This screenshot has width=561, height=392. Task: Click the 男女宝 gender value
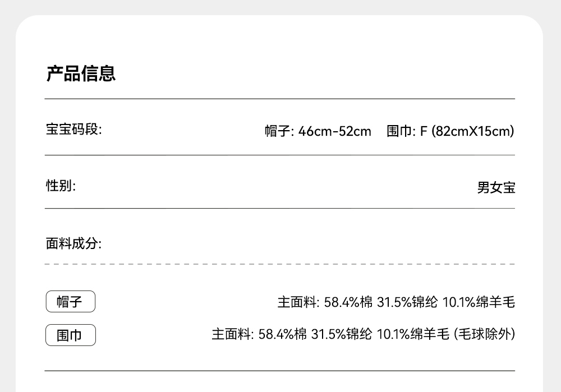[x=496, y=187]
